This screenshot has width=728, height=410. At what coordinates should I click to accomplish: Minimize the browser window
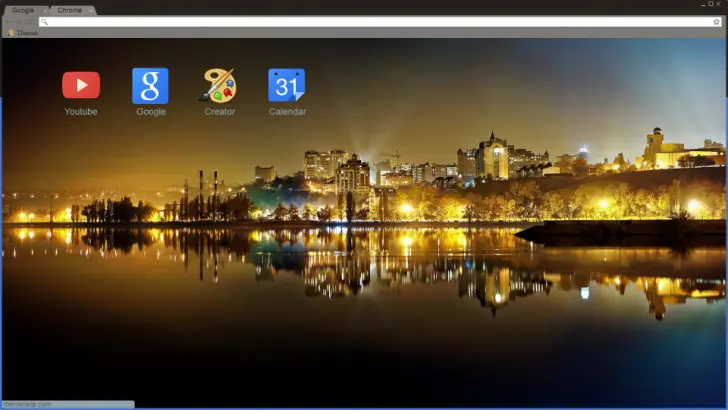700,4
